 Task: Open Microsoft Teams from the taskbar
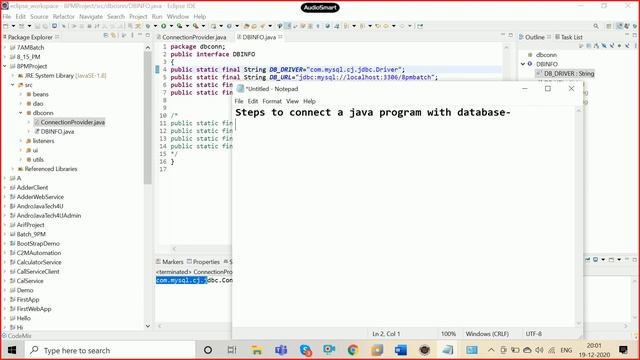click(x=281, y=350)
